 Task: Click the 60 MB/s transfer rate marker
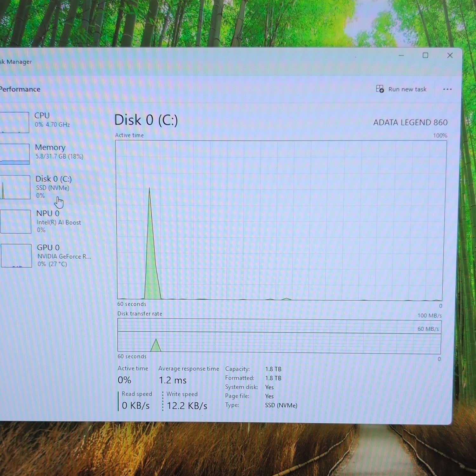click(428, 329)
